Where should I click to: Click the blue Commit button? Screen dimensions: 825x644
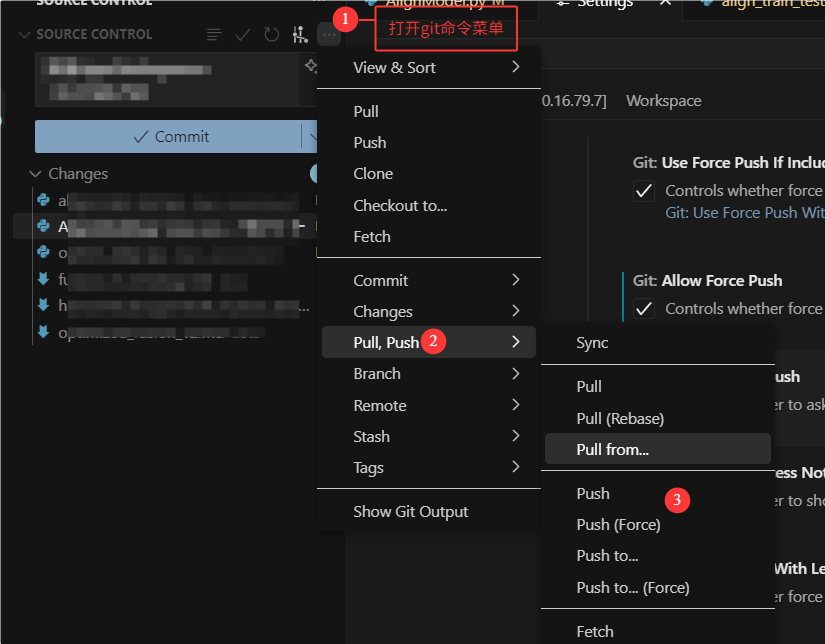pos(168,137)
